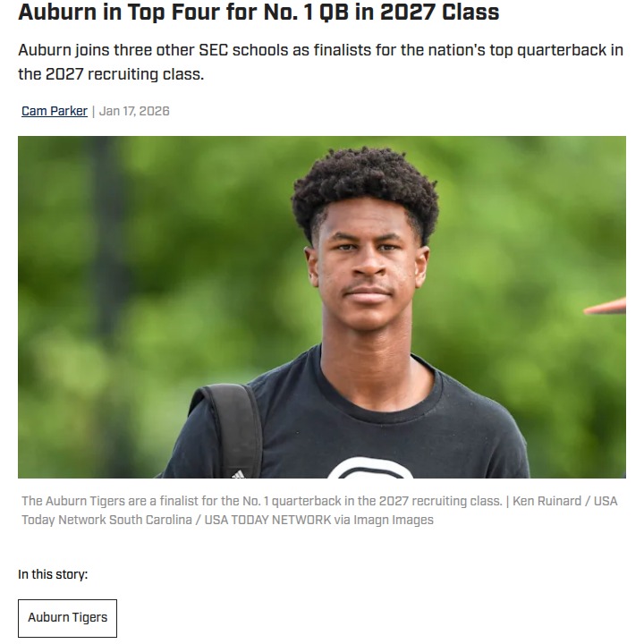Open author Cam Parker's profile link
644x644 pixels.
click(x=55, y=111)
